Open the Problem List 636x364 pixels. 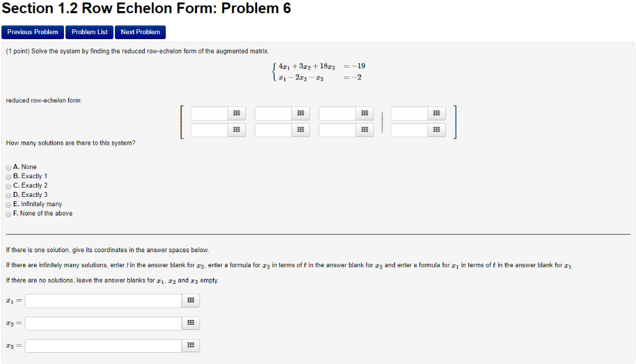[89, 32]
